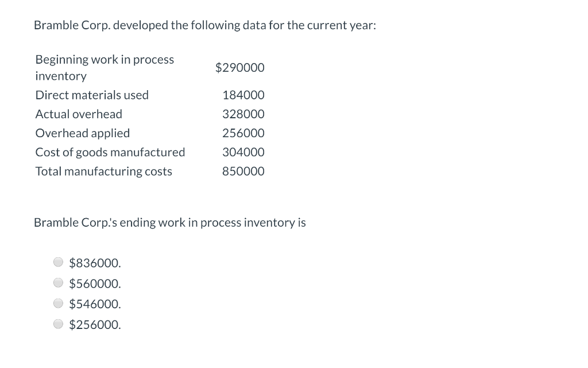
Task: Click the $546000 answer label text
Action: [x=95, y=304]
